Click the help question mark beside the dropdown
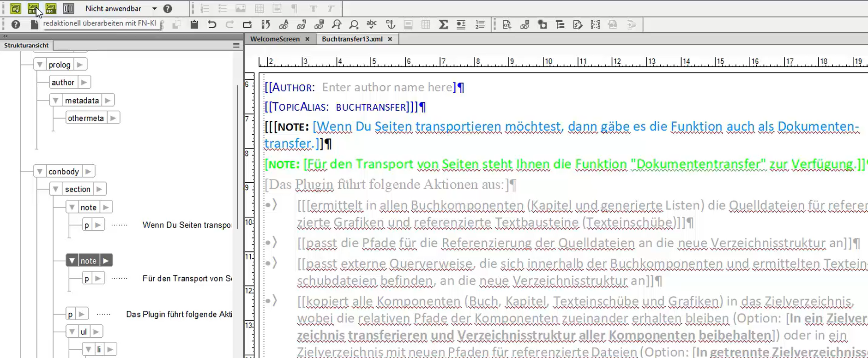Screen dimensions: 868x358 tap(168, 9)
